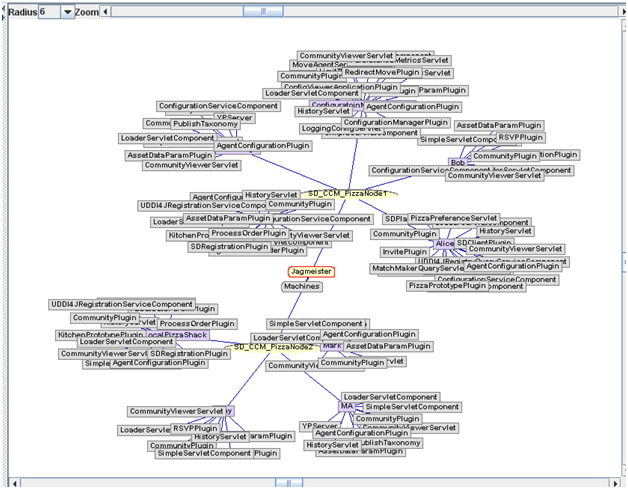628x489 pixels.
Task: Select the LocalPizzaShack node
Action: point(181,335)
